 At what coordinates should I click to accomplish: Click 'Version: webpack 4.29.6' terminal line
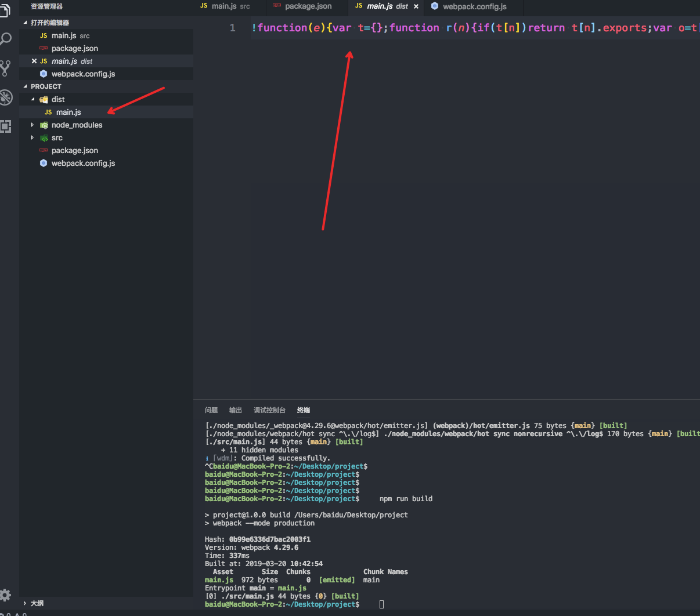pos(251,548)
